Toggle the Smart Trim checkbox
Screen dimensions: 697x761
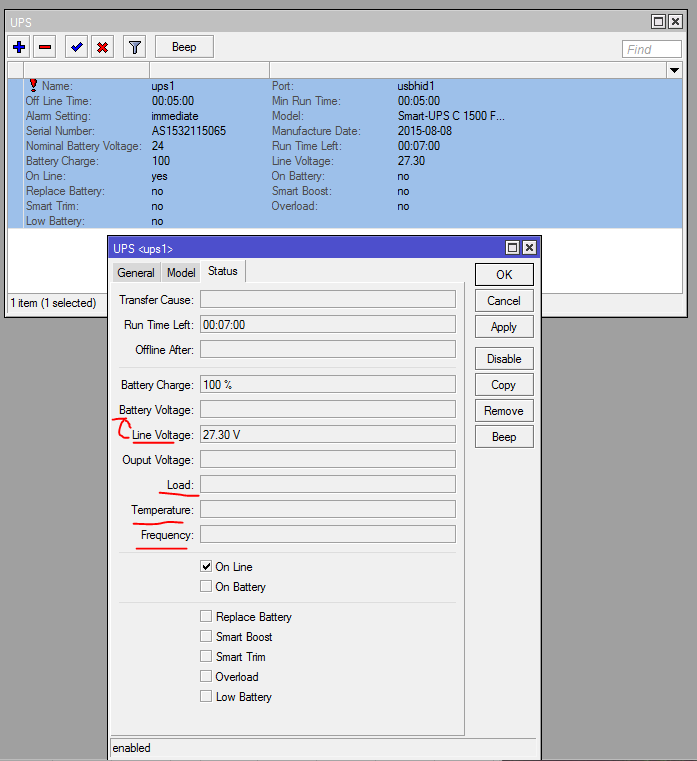click(x=206, y=656)
